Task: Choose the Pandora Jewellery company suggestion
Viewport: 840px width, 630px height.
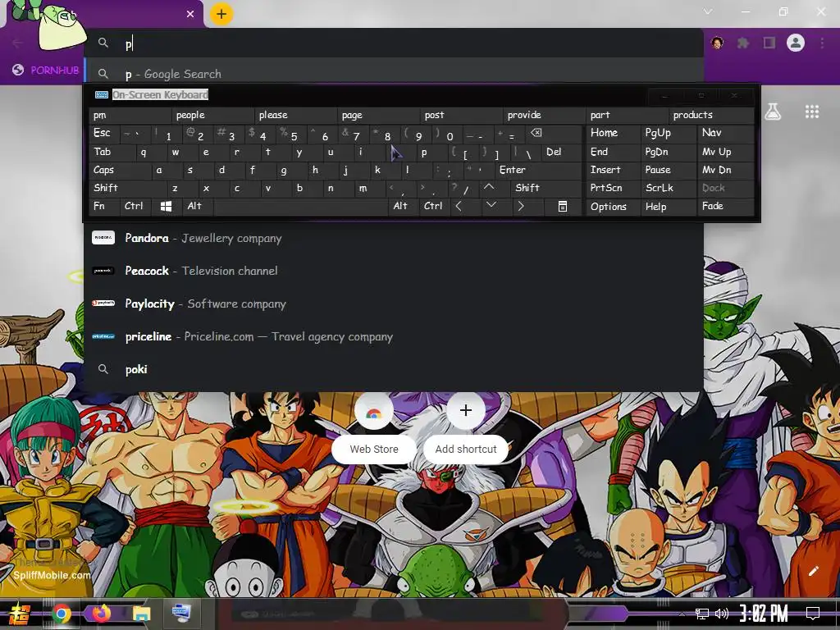Action: [x=393, y=238]
